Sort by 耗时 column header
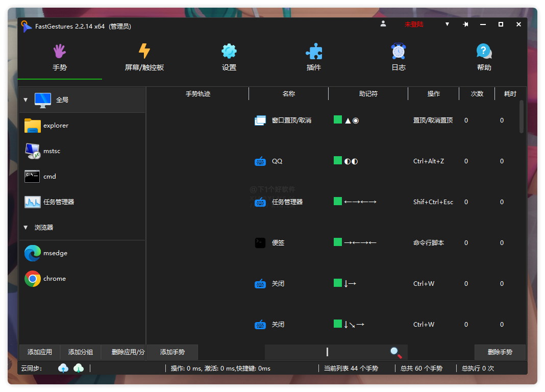The image size is (545, 392). 510,94
